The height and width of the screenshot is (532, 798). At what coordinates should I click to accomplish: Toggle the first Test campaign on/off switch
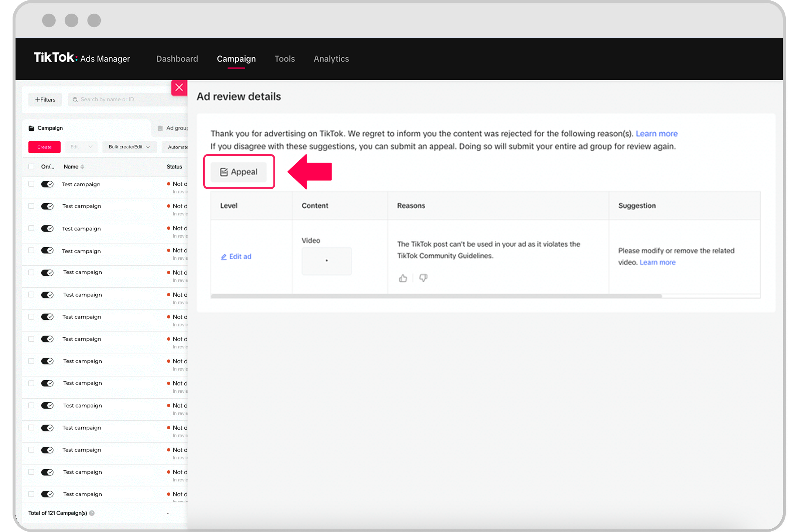pyautogui.click(x=47, y=184)
